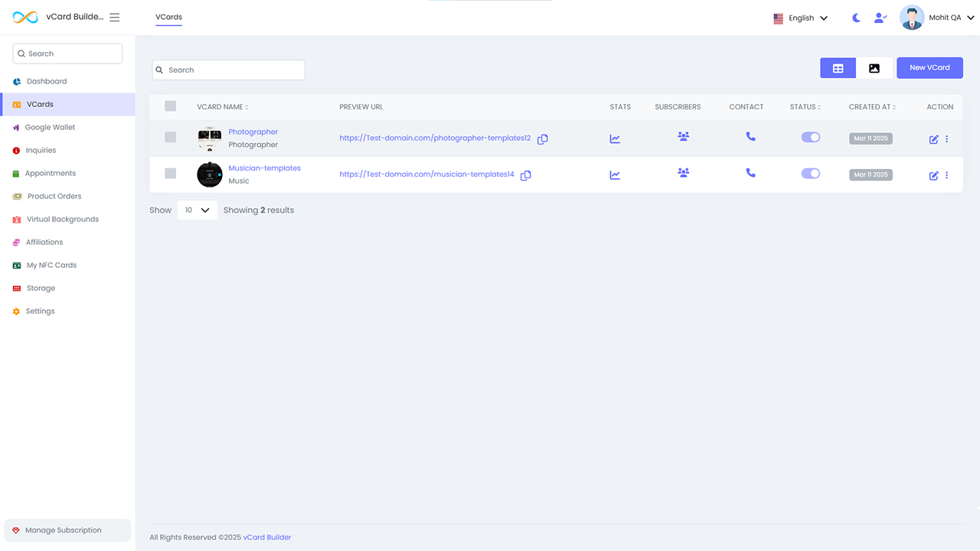Image resolution: width=980 pixels, height=551 pixels.
Task: Copy the Photographer preview URL
Action: [x=542, y=139]
